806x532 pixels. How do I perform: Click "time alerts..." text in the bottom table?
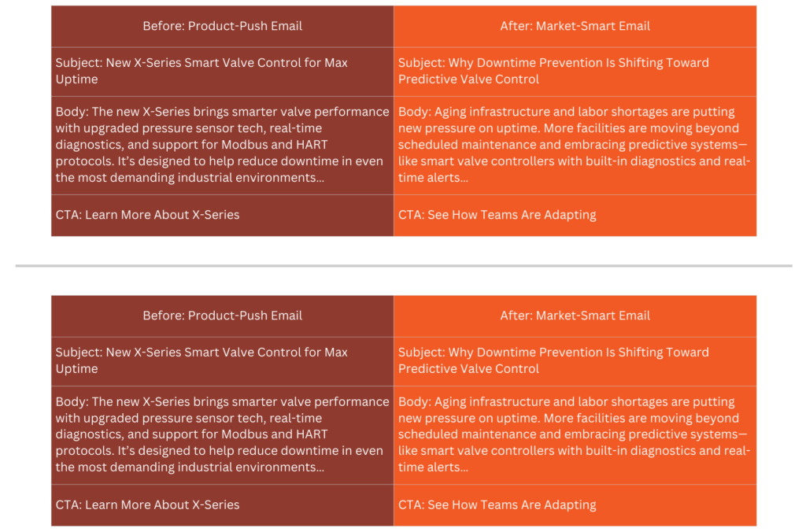(x=433, y=467)
